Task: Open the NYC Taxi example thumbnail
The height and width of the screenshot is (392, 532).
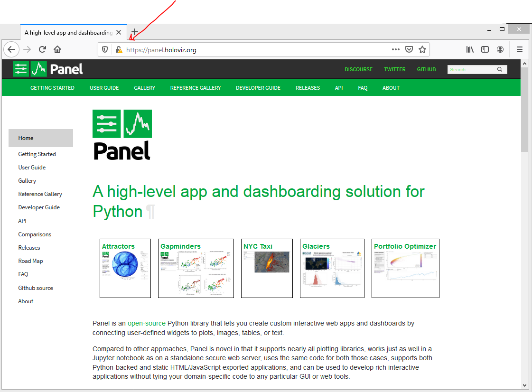Action: click(267, 269)
